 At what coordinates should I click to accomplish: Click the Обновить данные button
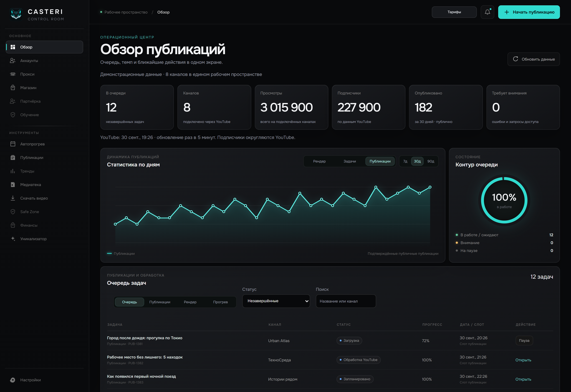534,59
